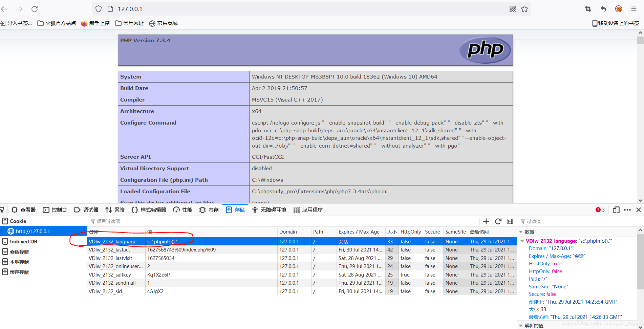Switch to the 性能 performance tab
Image resolution: width=644 pixels, height=329 pixels.
pos(183,210)
